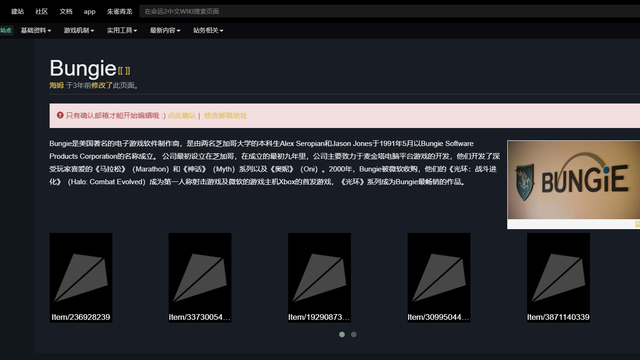The width and height of the screenshot is (640, 360).
Task: Open the Item/19290873… placeholder card
Action: pyautogui.click(x=319, y=278)
